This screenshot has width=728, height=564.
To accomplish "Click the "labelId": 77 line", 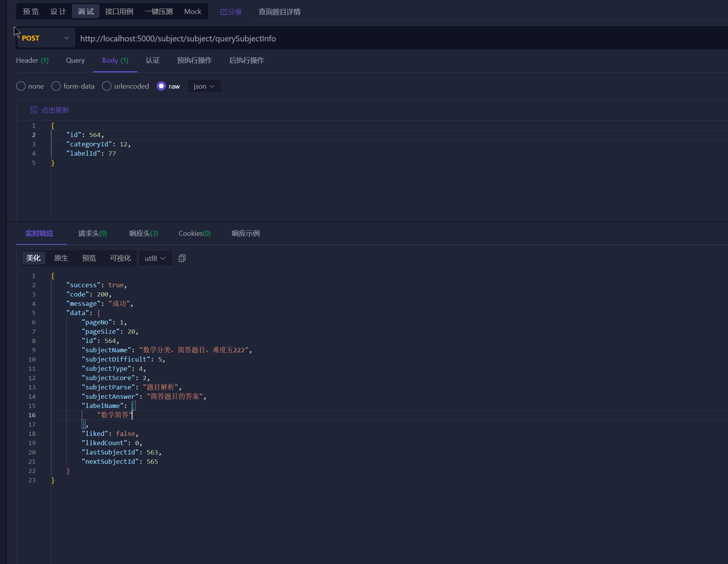I will [91, 153].
